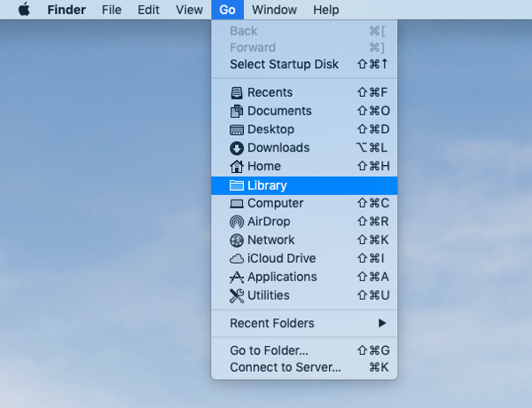Open the Window menu
This screenshot has height=408, width=532.
pyautogui.click(x=275, y=10)
